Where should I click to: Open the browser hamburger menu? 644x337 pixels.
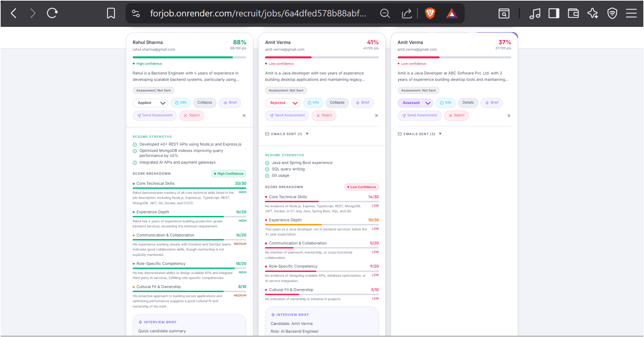point(631,13)
